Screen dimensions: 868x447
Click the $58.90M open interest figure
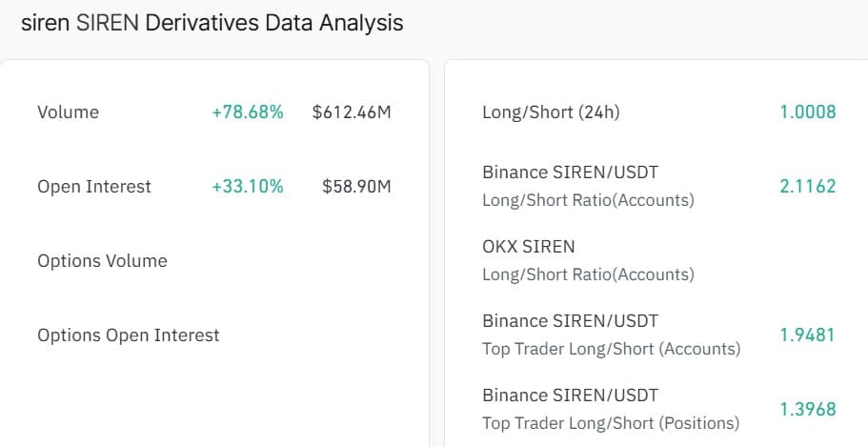(x=356, y=187)
